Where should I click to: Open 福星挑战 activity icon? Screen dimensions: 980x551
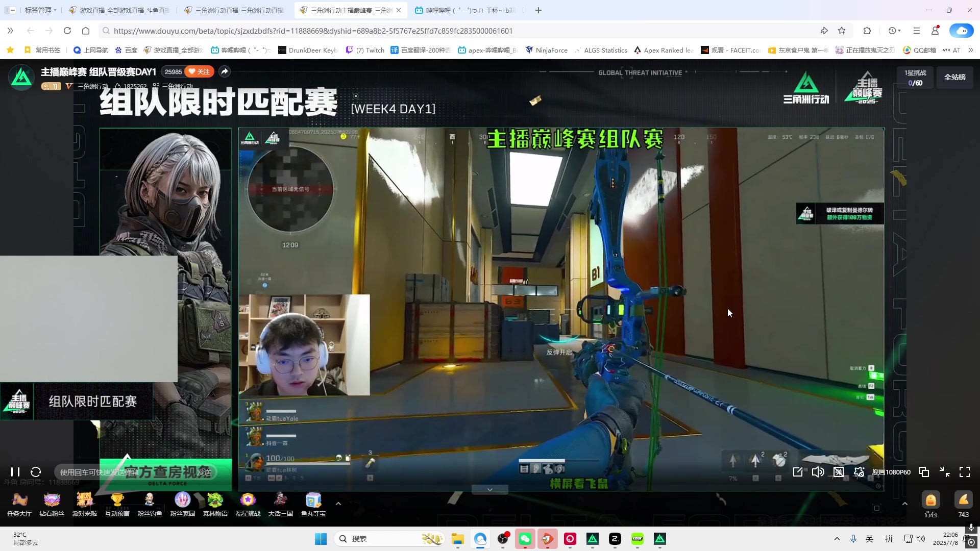pyautogui.click(x=248, y=504)
